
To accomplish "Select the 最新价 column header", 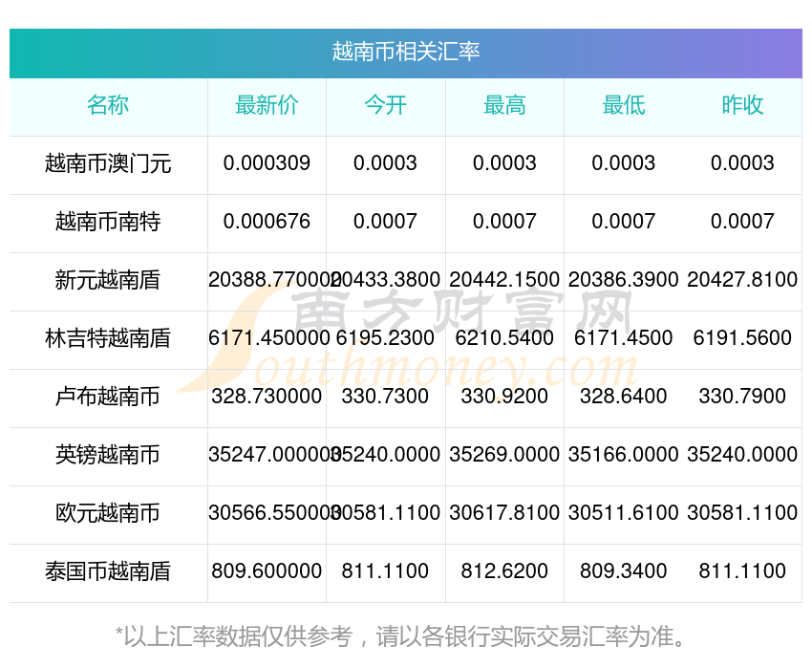I will 267,105.
